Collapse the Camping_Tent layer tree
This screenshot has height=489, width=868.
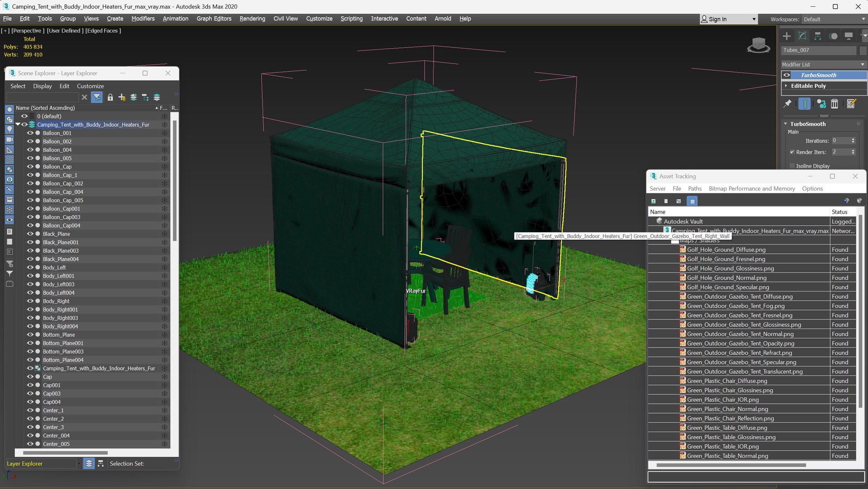(18, 125)
